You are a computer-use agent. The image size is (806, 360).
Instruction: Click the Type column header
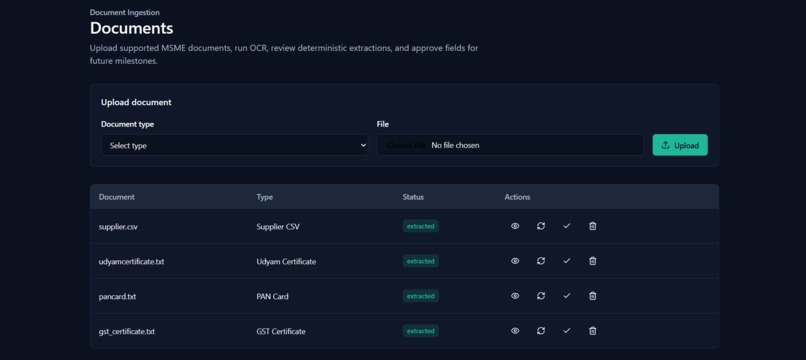click(x=265, y=197)
